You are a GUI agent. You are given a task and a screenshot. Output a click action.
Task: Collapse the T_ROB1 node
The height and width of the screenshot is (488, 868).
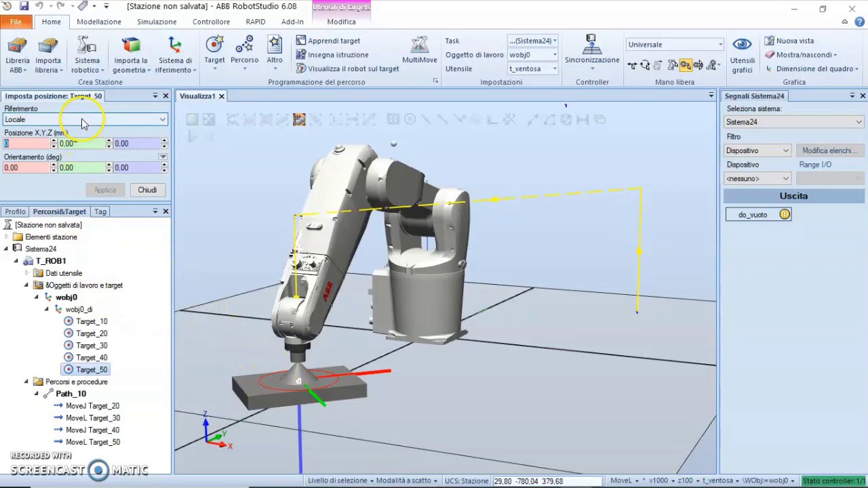[17, 261]
